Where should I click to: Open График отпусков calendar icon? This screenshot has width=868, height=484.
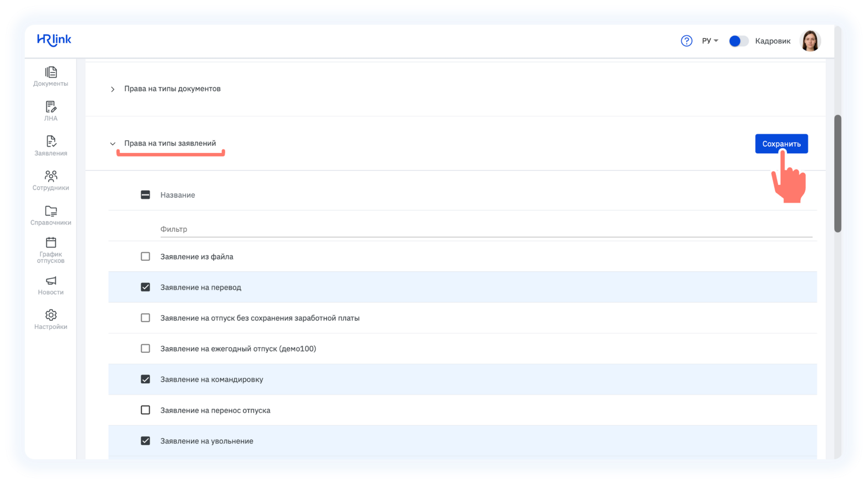[51, 242]
